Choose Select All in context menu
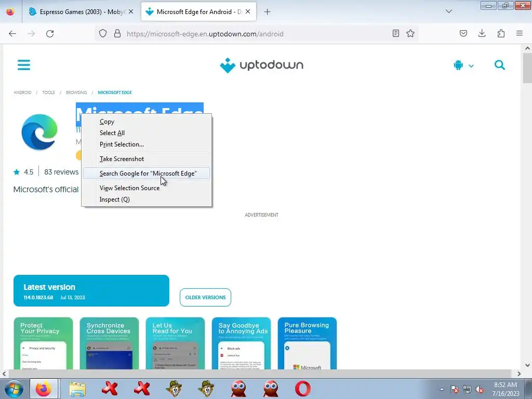The image size is (532, 399). [x=147, y=133]
